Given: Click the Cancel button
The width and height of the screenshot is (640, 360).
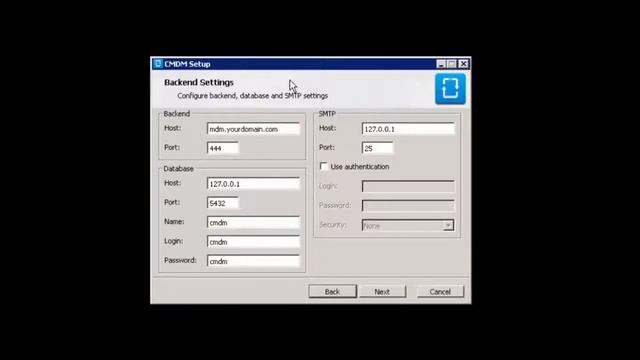Looking at the screenshot, I should click(x=440, y=291).
